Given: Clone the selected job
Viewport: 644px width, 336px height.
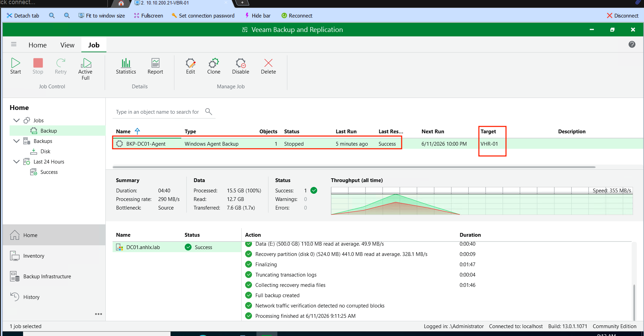Looking at the screenshot, I should click(214, 66).
